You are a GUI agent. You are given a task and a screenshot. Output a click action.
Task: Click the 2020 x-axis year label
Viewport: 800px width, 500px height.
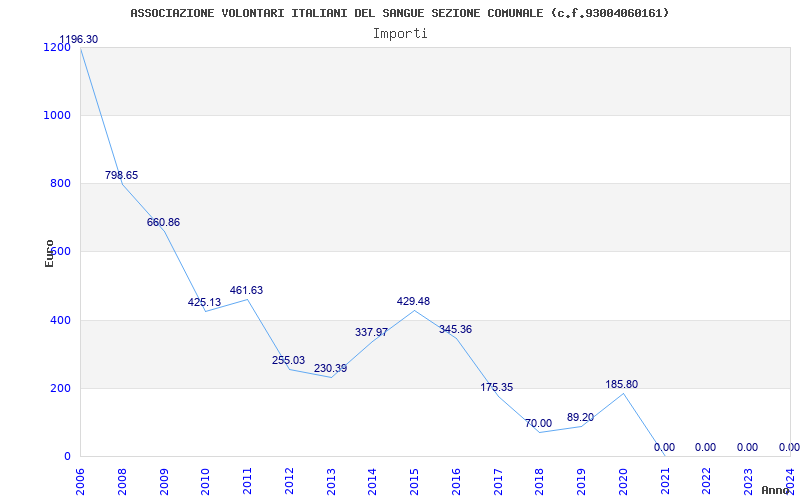tap(622, 482)
